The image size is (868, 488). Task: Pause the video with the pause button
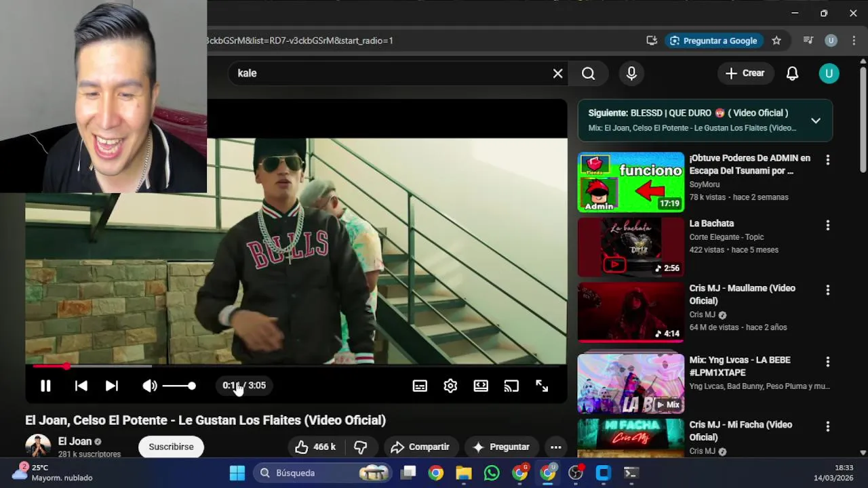pos(45,386)
